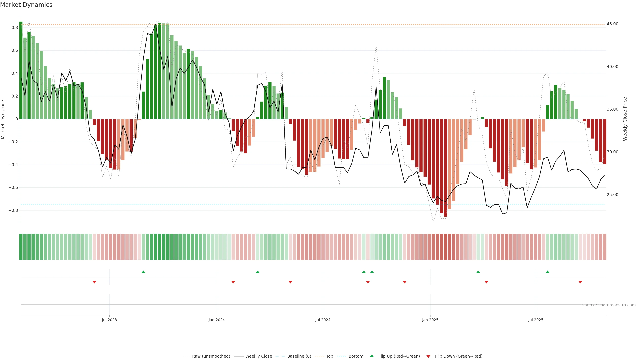
Task: Click the Market Dynamics chart title
Action: click(26, 5)
